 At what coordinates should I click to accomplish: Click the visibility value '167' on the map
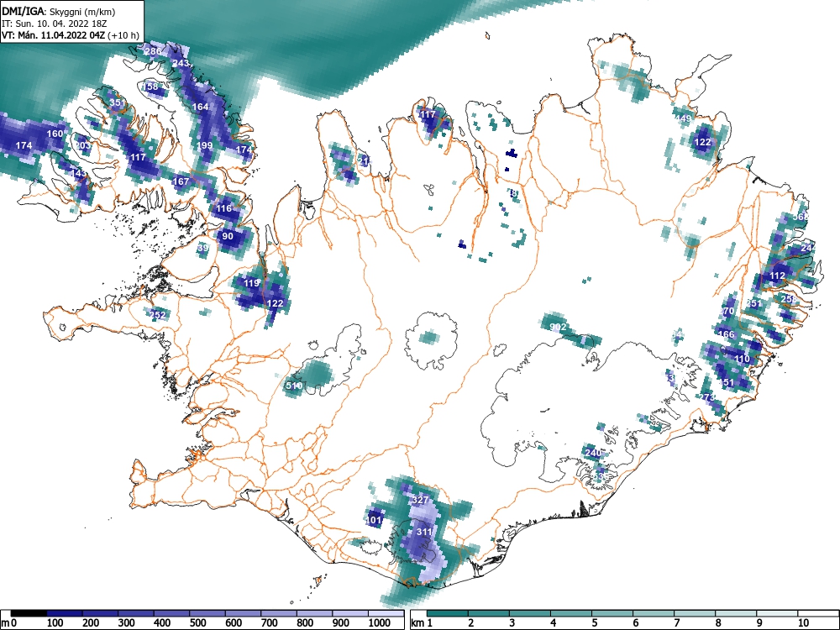[181, 181]
